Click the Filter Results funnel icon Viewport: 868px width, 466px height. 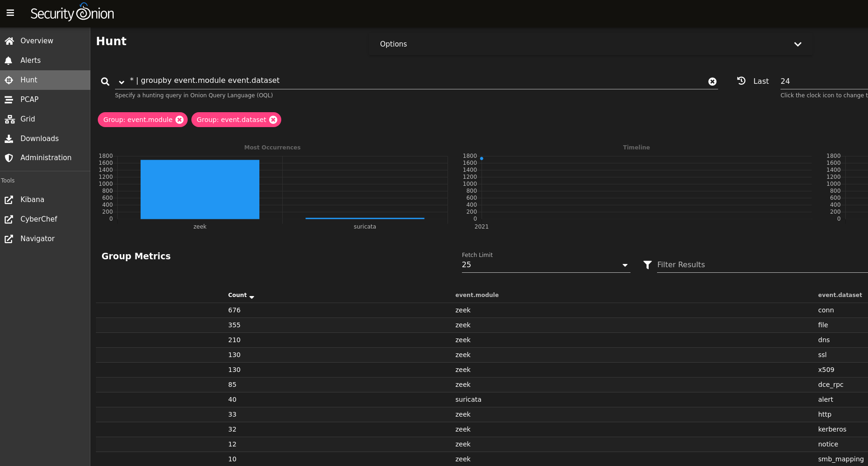[x=647, y=265]
